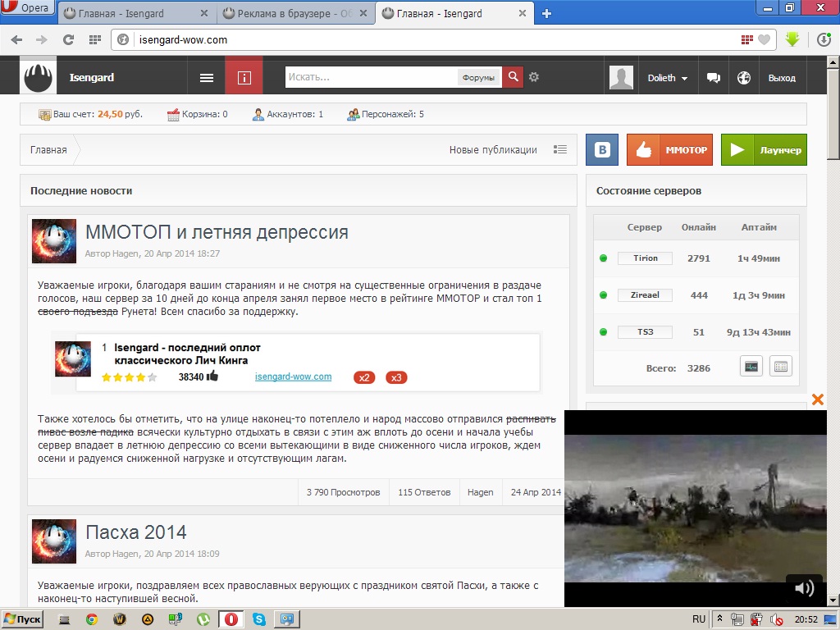Image resolution: width=840 pixels, height=630 pixels.
Task: Open the messages chat bubble icon
Action: (x=714, y=78)
